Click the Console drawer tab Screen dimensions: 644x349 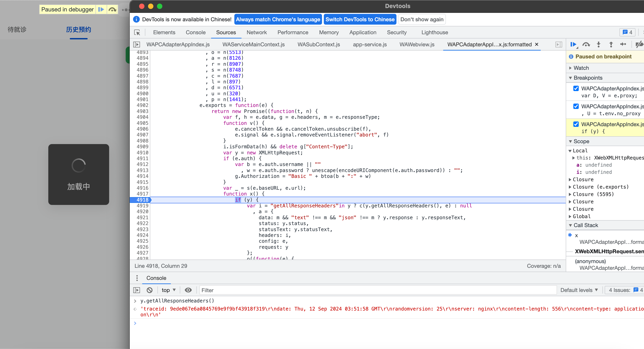(156, 278)
